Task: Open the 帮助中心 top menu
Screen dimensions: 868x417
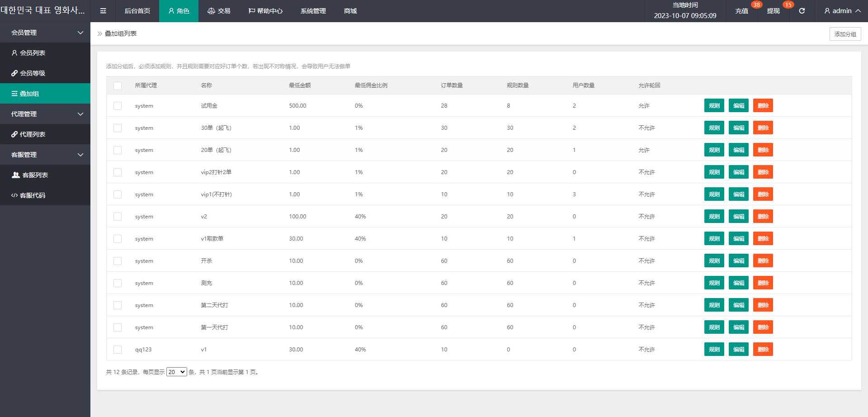Action: (x=265, y=11)
